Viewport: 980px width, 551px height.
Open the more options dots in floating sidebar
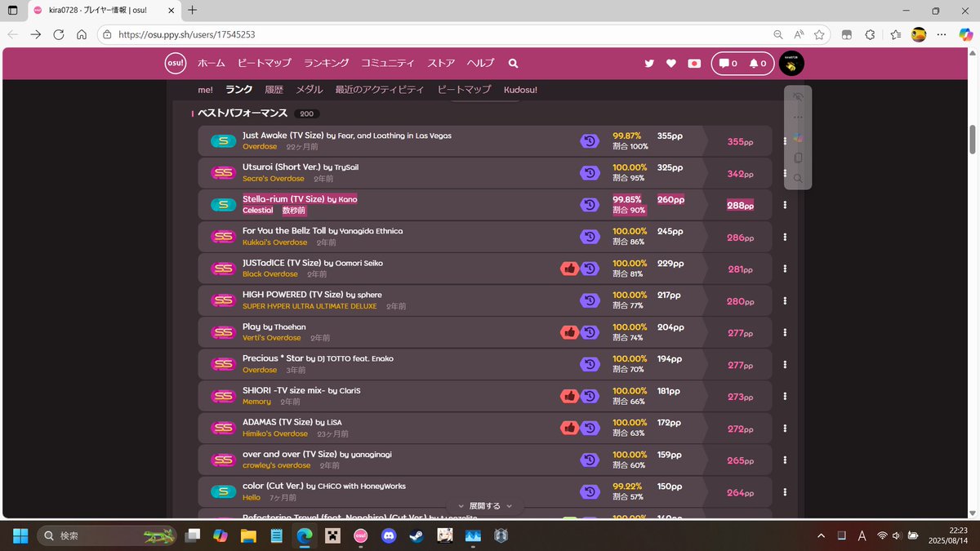(798, 117)
